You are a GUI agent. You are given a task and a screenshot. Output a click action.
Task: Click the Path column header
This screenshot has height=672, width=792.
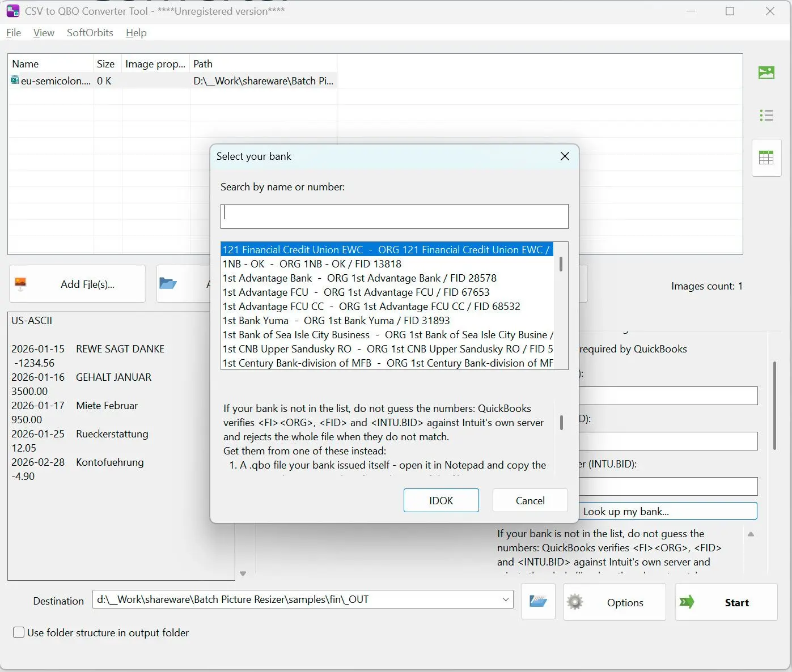[263, 64]
